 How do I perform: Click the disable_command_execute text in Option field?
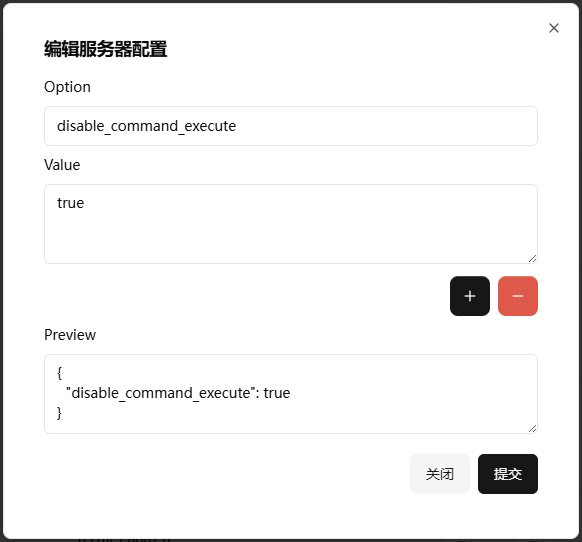point(146,126)
